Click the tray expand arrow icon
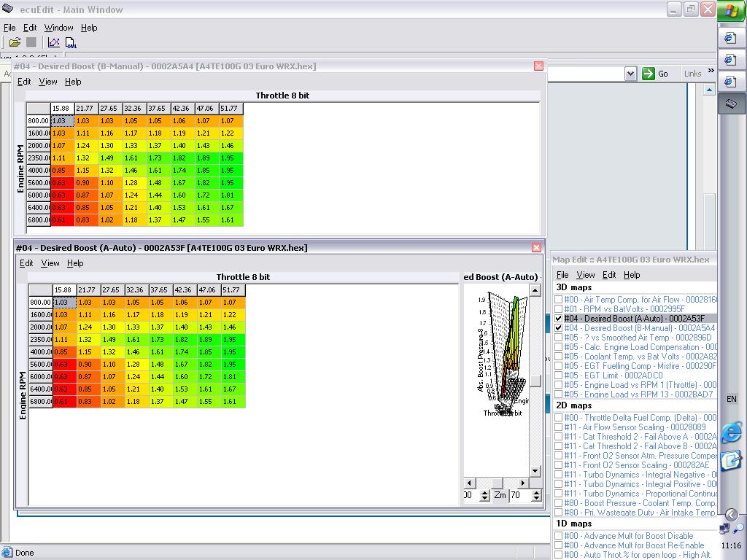The width and height of the screenshot is (747, 560). pos(731,514)
